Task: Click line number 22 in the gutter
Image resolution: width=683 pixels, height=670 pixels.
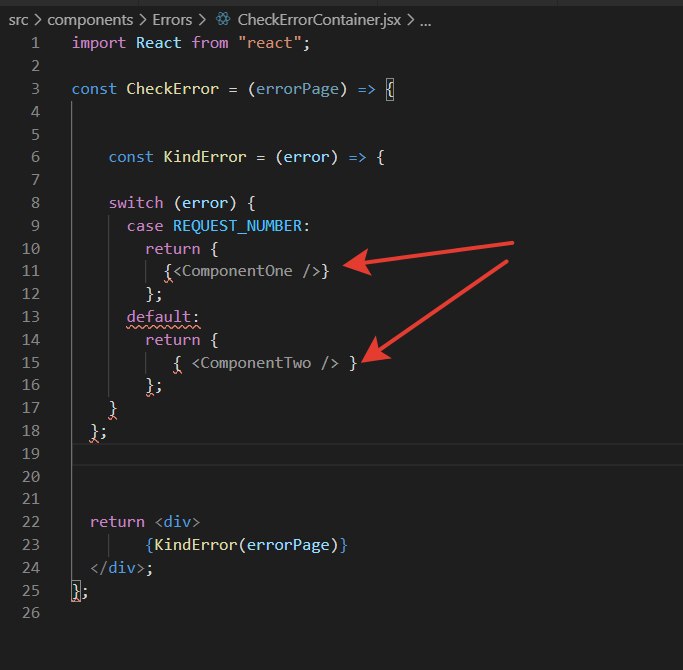Action: 31,522
